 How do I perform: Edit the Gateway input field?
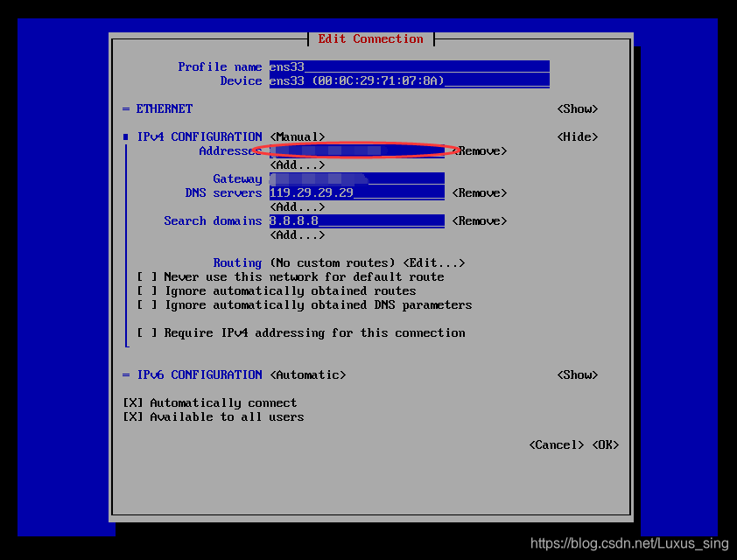(x=357, y=179)
